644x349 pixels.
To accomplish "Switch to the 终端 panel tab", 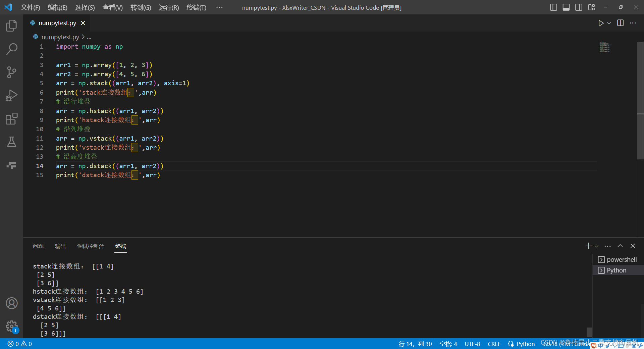I will pos(121,246).
